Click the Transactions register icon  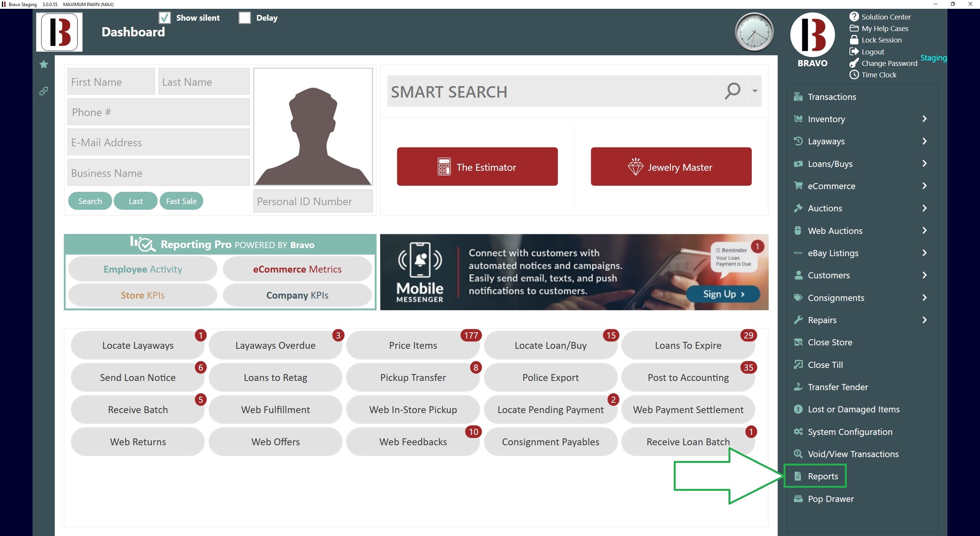(x=798, y=96)
